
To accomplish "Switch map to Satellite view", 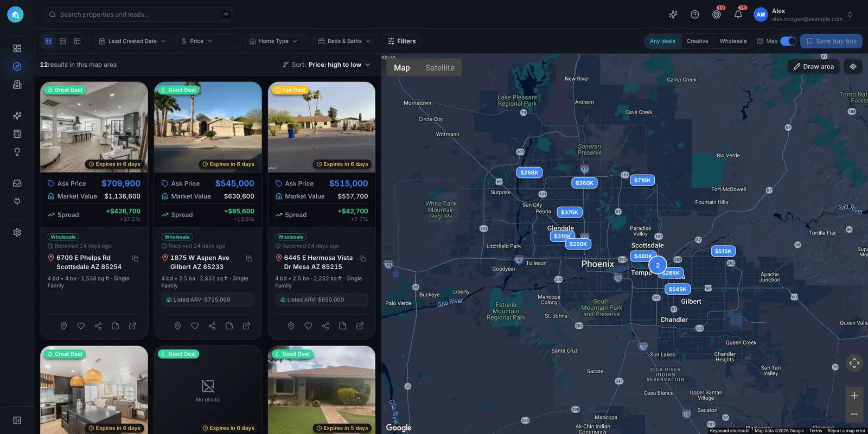I will (439, 68).
